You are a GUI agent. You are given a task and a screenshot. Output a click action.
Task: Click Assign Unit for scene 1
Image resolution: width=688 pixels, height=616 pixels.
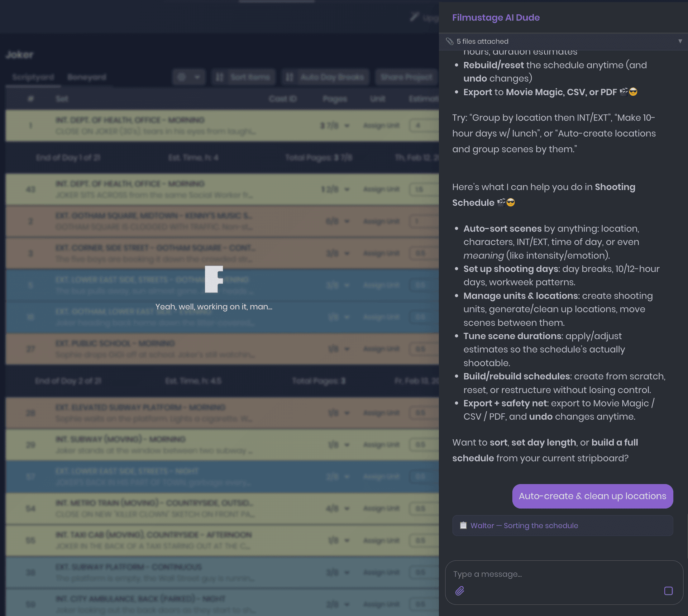click(381, 126)
